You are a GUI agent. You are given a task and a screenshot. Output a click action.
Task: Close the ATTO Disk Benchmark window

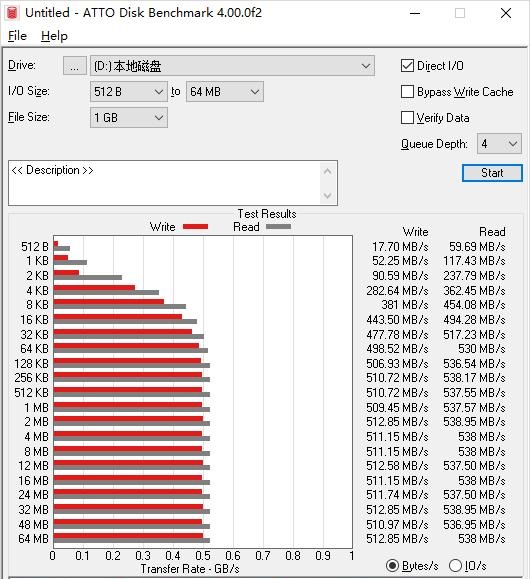coord(506,13)
